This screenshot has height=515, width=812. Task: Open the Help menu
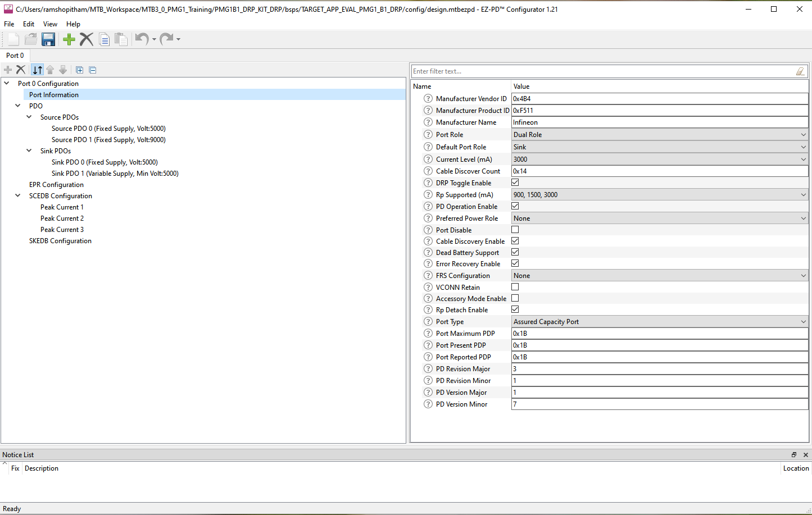pos(73,24)
